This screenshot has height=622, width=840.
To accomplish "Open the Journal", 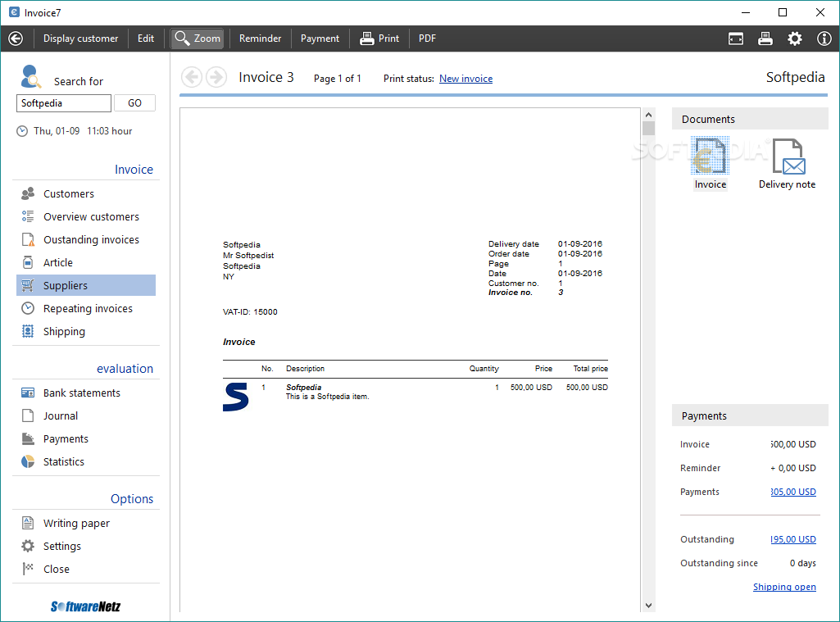I will click(61, 416).
